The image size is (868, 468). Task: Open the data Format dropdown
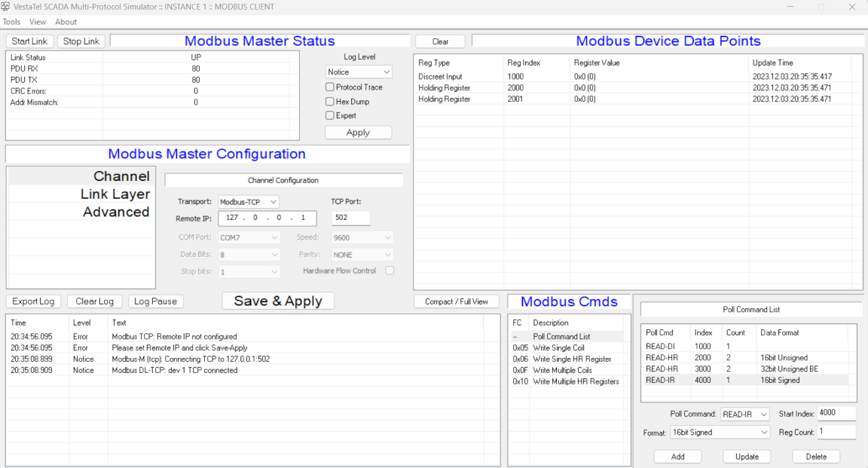coord(720,433)
